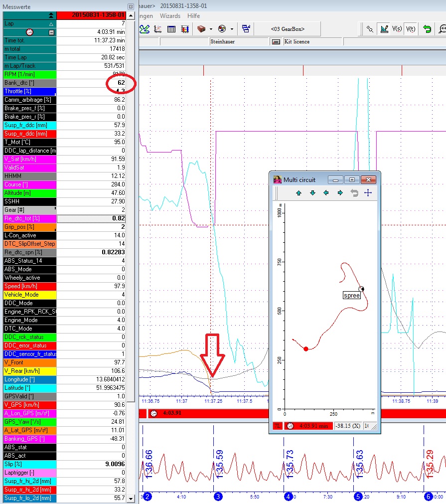Click the blue crosshair move icon
This screenshot has width=446, height=504.
(x=368, y=193)
